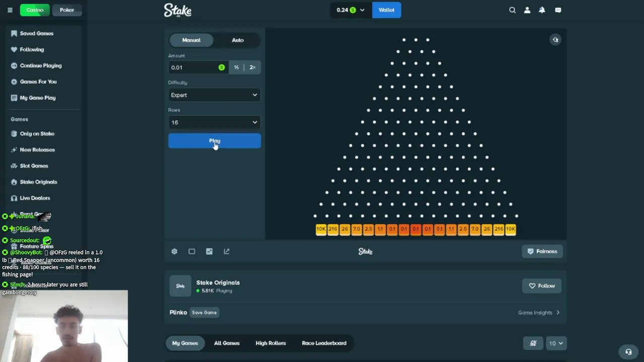
Task: Click the Only on Stake sidebar icon
Action: point(14,134)
